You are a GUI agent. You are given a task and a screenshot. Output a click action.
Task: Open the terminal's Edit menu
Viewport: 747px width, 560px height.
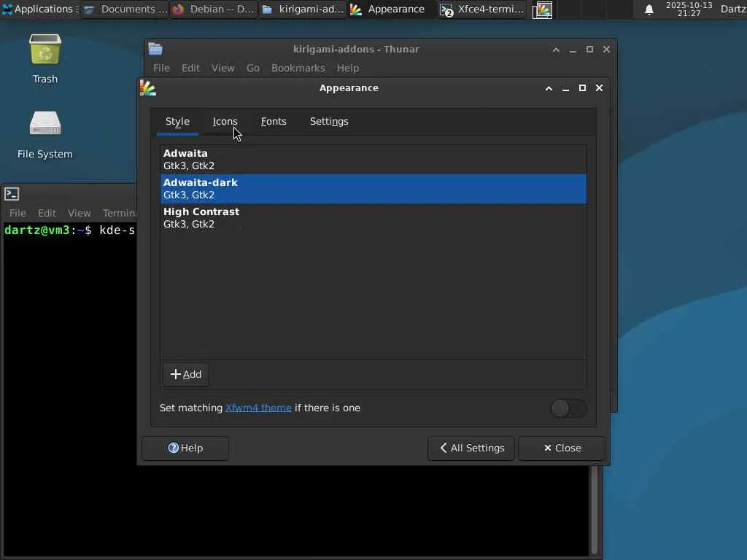point(47,214)
